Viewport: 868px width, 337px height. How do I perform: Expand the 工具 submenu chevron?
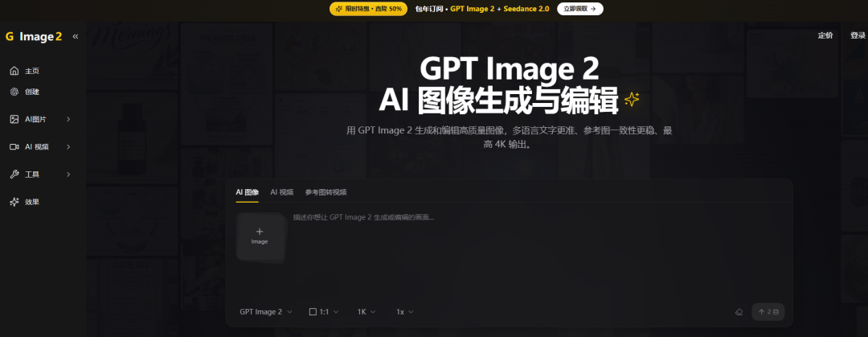pyautogui.click(x=68, y=175)
